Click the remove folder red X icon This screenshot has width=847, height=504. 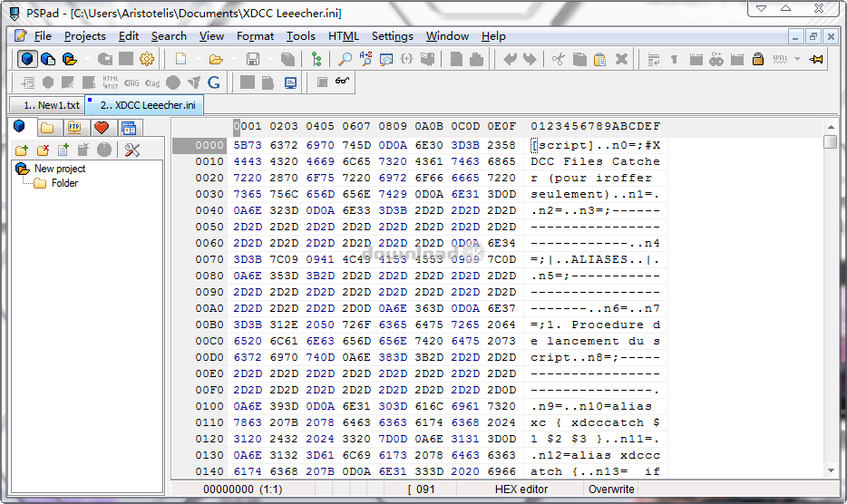click(x=43, y=150)
